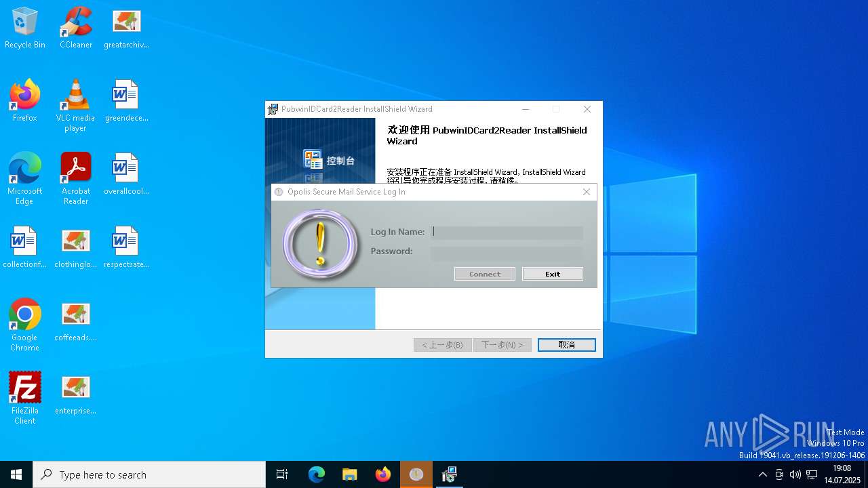This screenshot has height=488, width=868.
Task: Minimize the PubwinIDCard2Reader InstallShield window
Action: pos(526,109)
